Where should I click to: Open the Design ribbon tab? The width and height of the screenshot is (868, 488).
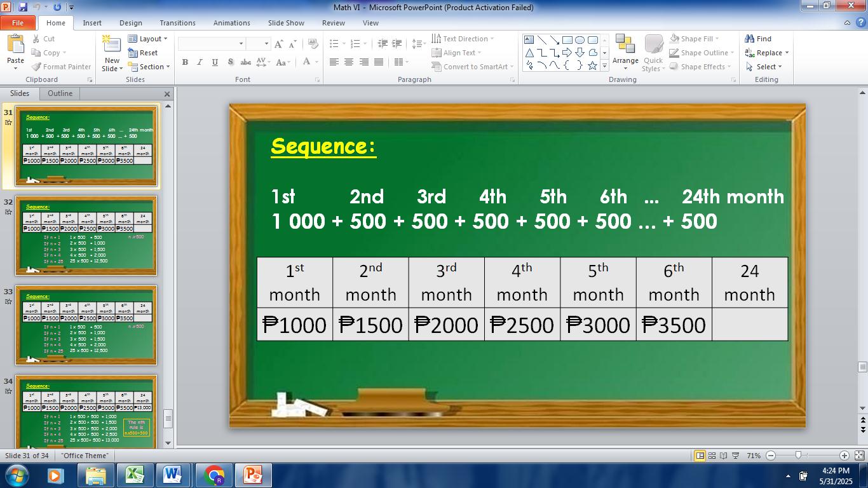pos(131,23)
